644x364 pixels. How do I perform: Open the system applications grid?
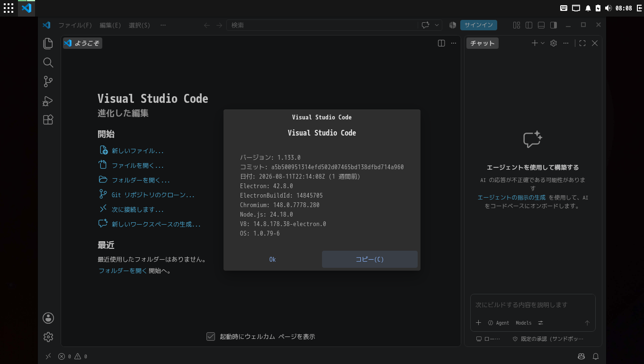9,8
